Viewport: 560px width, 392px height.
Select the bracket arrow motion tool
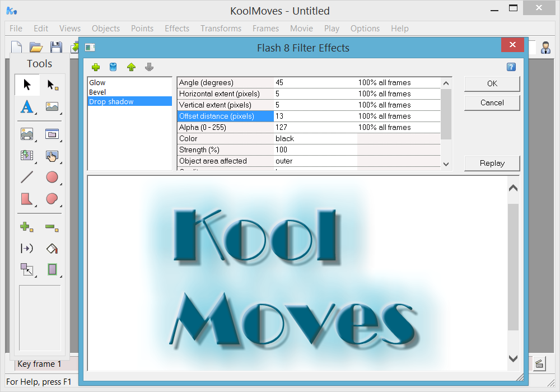pyautogui.click(x=27, y=248)
